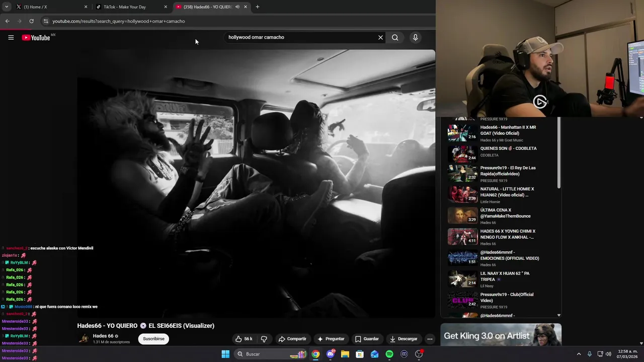Click the system tray microphone icon
The height and width of the screenshot is (362, 644).
coord(590,354)
